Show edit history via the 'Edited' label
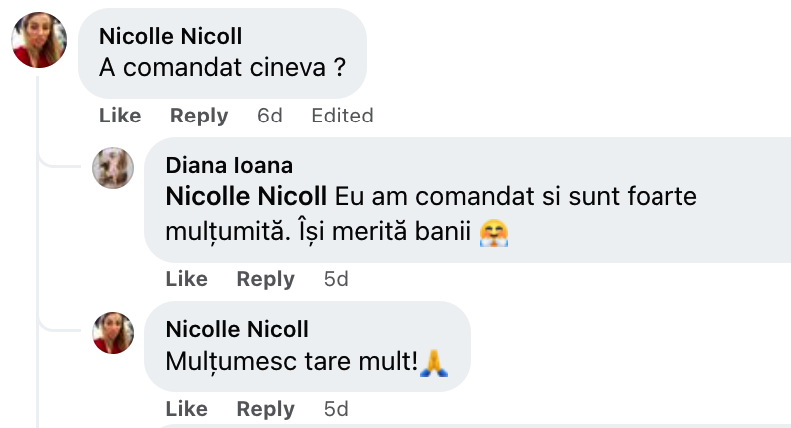Image resolution: width=791 pixels, height=428 pixels. [x=342, y=116]
